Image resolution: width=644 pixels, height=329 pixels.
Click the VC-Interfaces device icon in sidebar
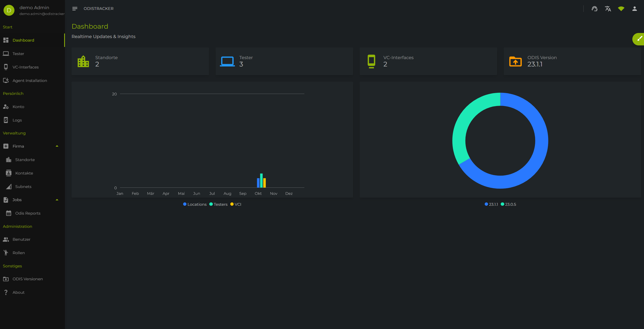coord(6,67)
